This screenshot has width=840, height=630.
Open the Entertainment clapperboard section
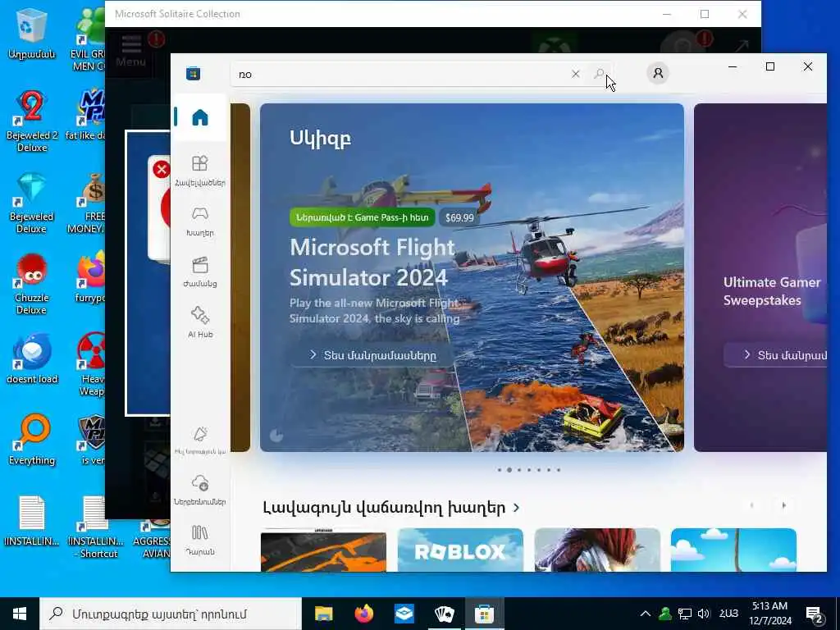200,272
